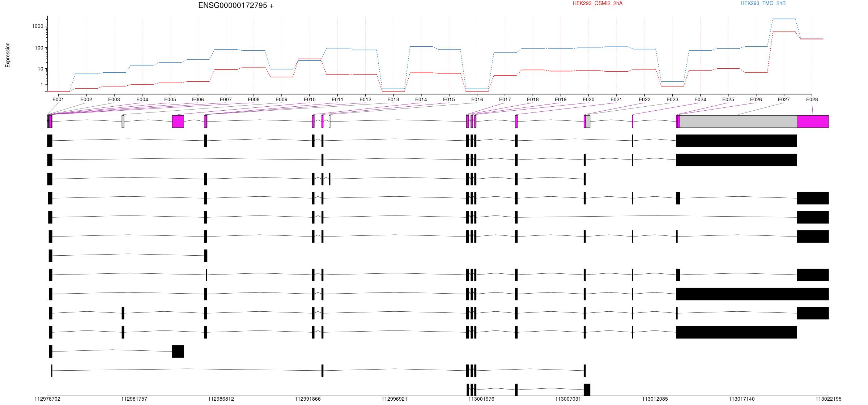
Task: Select the E021 label on x-axis
Action: click(x=616, y=99)
